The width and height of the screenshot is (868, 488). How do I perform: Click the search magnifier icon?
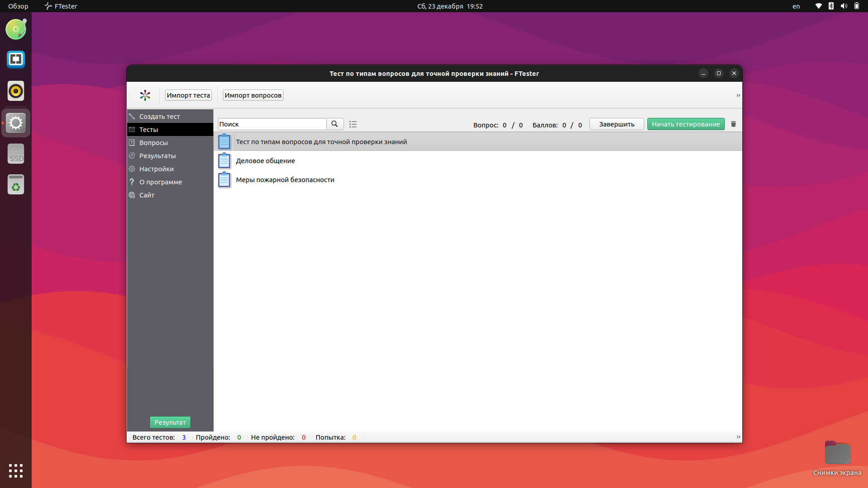335,124
